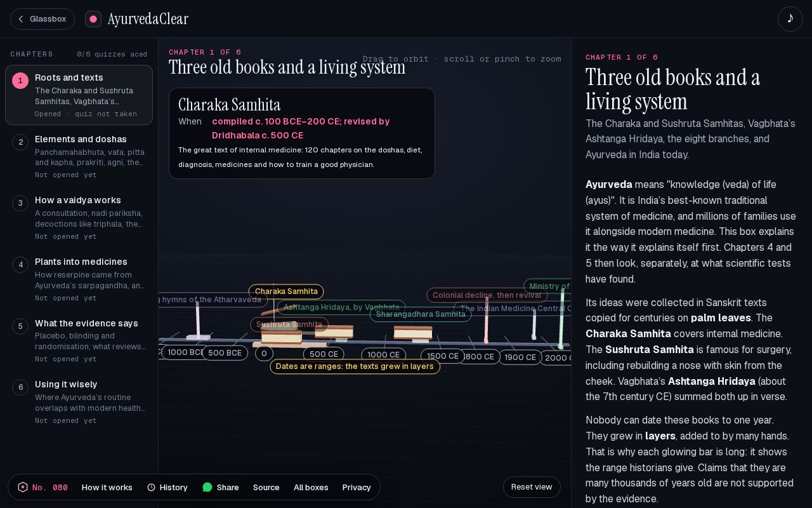Click the green WhatsApp share icon

[207, 487]
